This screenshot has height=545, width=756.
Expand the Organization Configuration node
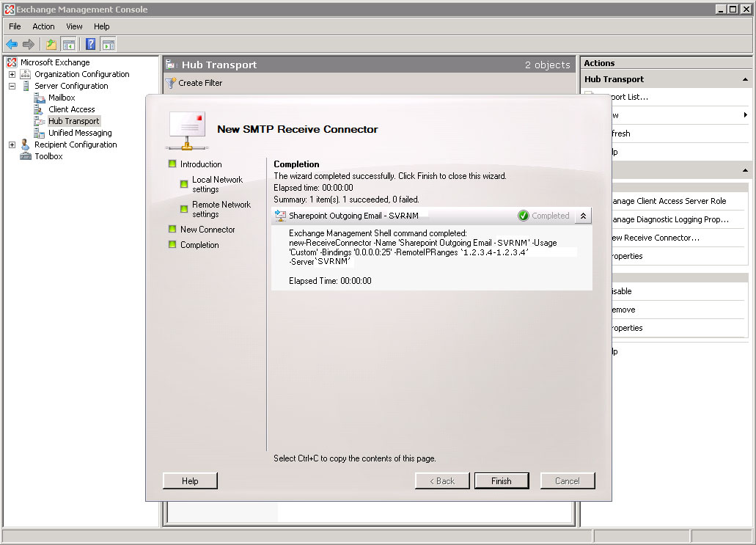coord(12,74)
